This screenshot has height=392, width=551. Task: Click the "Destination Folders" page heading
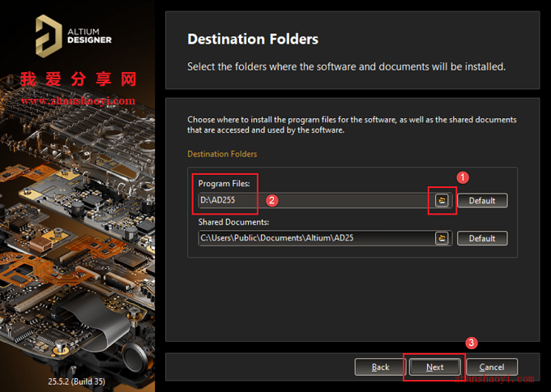[x=253, y=39]
